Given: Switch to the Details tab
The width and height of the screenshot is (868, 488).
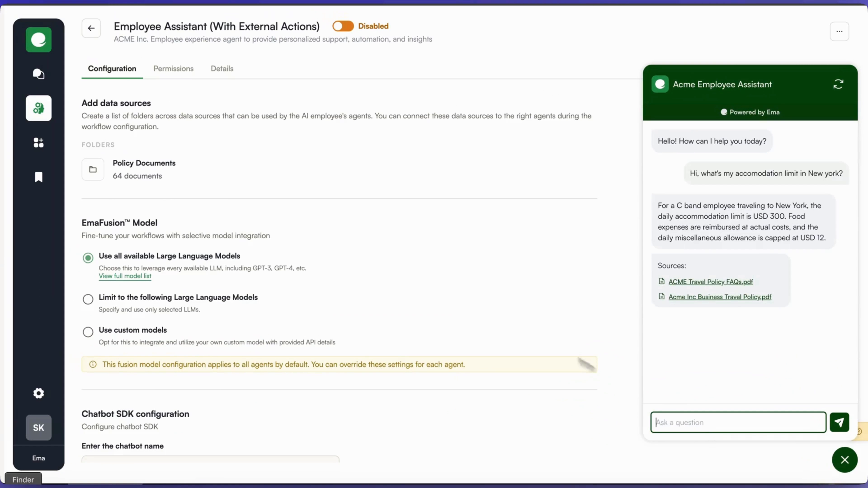Looking at the screenshot, I should click(222, 68).
